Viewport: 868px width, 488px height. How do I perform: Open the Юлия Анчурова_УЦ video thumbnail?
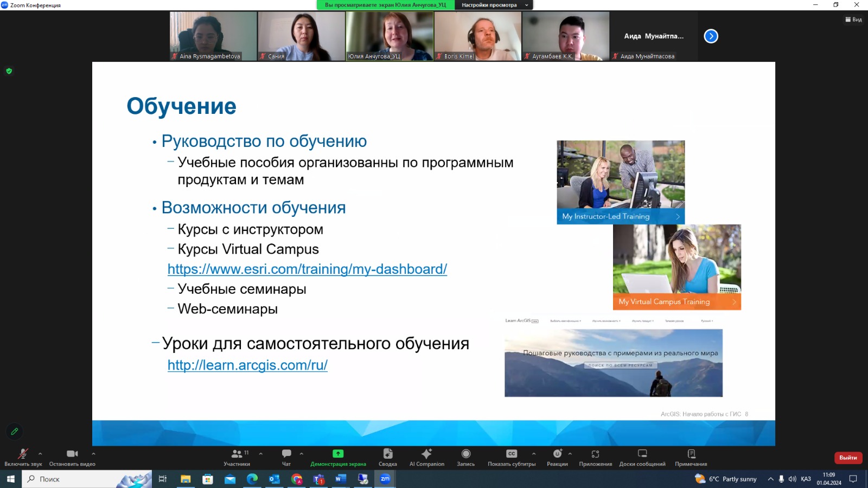tap(390, 36)
